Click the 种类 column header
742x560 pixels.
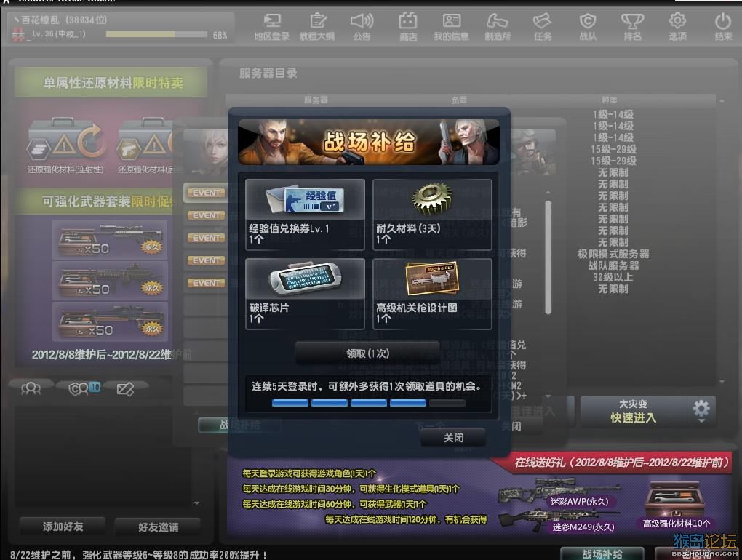[x=609, y=100]
